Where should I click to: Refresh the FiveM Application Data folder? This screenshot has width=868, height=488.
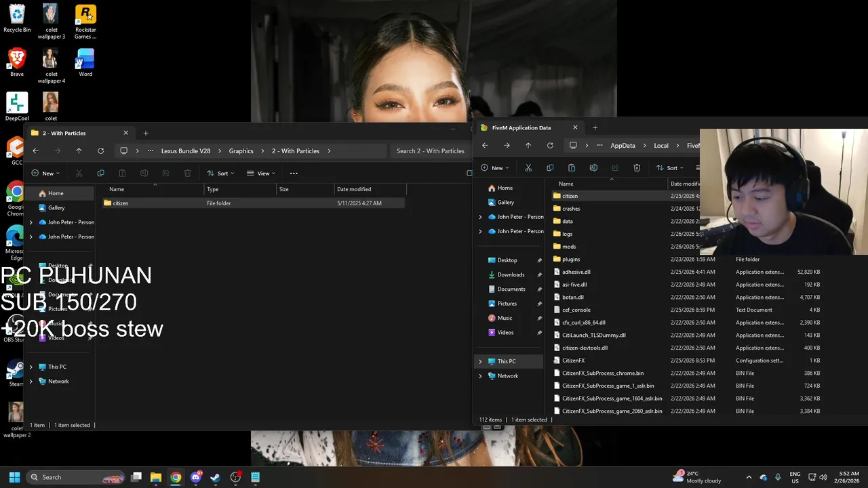[550, 146]
